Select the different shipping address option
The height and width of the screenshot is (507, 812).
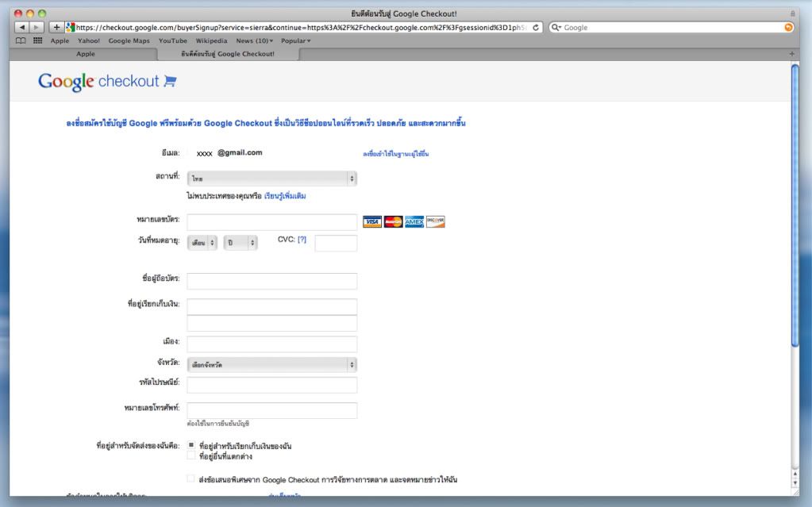[191, 455]
